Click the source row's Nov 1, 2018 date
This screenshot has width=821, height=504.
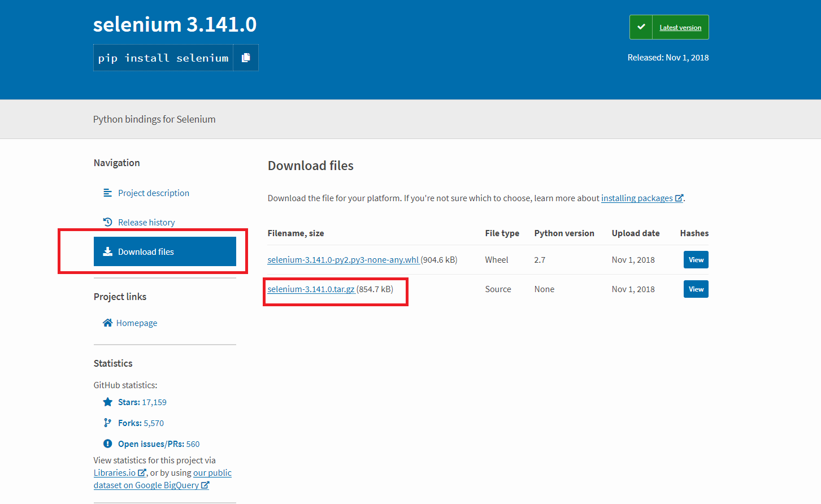[633, 289]
